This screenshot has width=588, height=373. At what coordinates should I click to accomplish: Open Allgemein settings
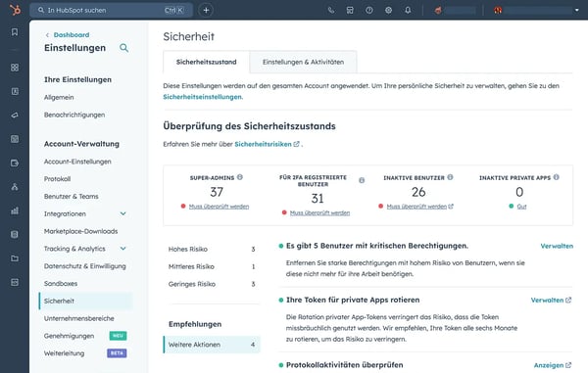click(x=59, y=97)
